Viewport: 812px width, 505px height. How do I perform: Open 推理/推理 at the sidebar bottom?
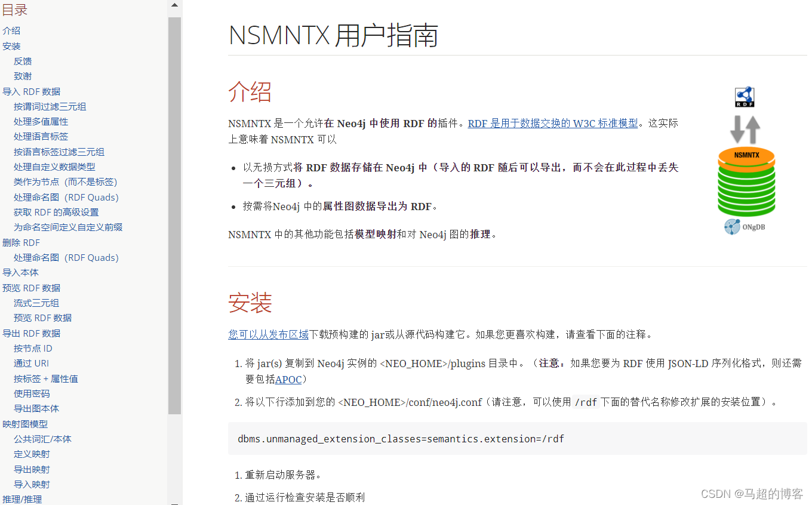click(22, 499)
